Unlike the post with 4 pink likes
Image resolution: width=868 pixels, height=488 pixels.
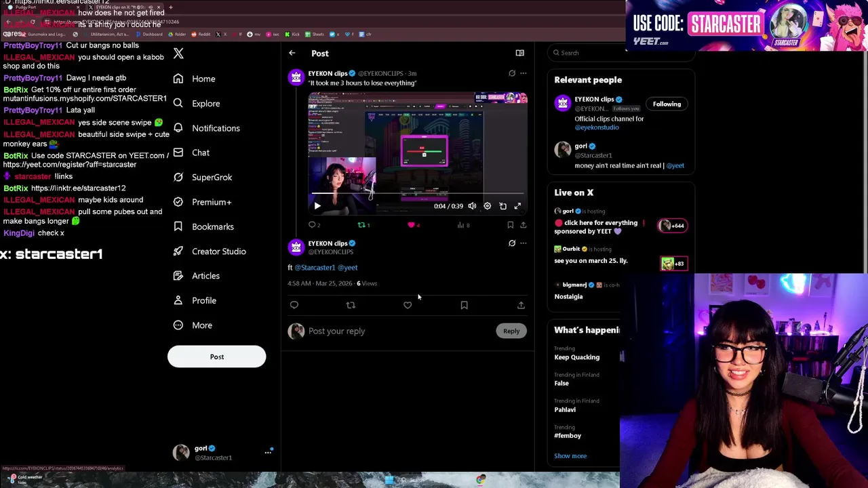pos(413,225)
